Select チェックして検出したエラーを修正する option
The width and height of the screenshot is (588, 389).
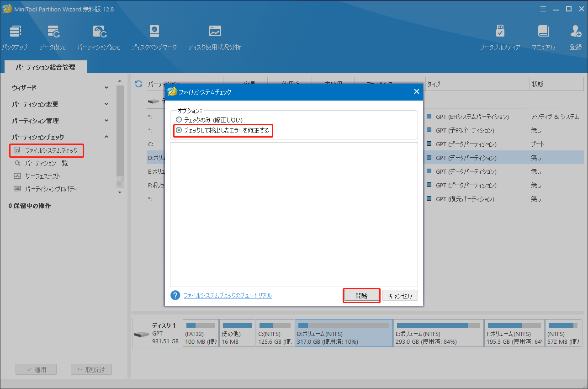coord(222,130)
